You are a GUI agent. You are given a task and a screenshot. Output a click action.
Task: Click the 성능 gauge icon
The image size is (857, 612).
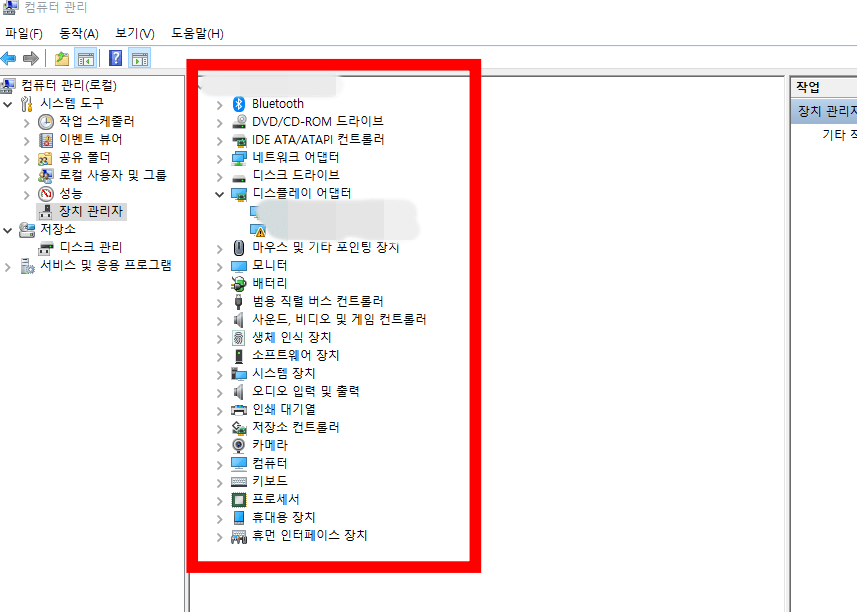[x=46, y=194]
